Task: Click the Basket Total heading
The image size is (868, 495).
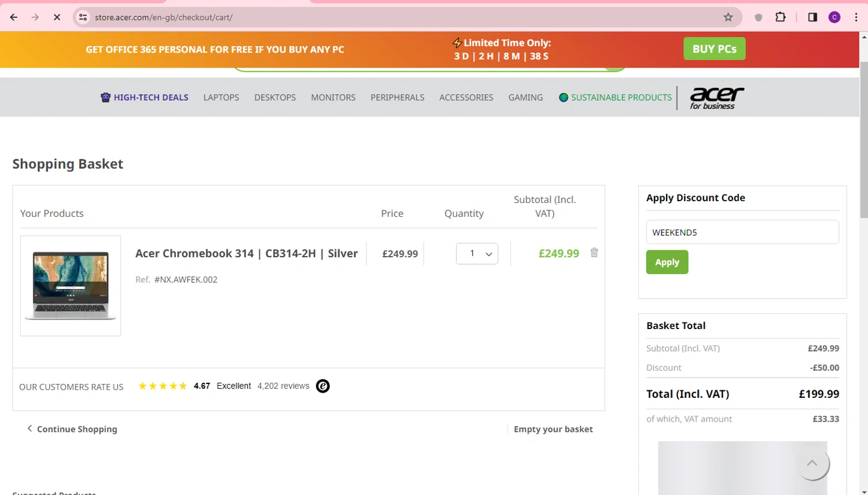Action: [x=676, y=326]
